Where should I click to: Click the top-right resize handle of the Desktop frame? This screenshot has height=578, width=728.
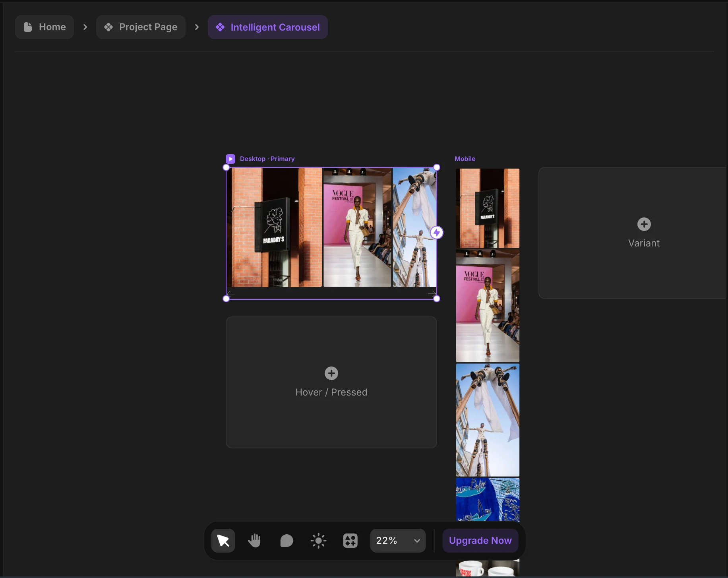tap(437, 167)
